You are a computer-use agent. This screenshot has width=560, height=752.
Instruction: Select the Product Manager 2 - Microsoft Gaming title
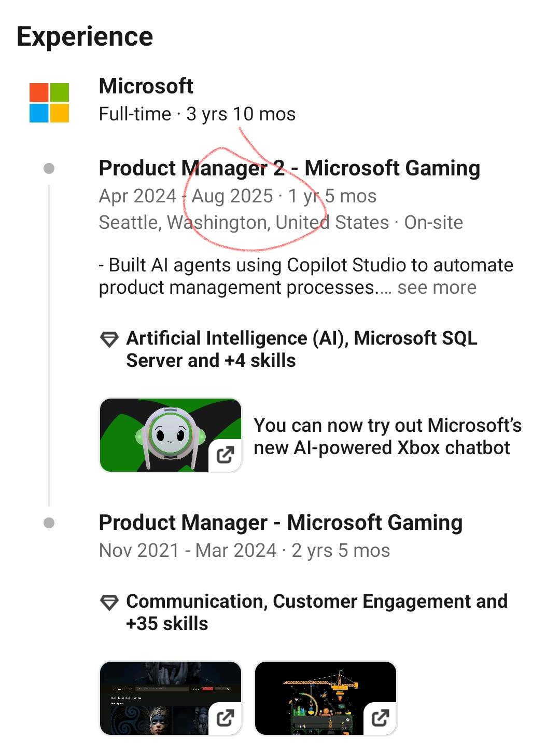[289, 168]
